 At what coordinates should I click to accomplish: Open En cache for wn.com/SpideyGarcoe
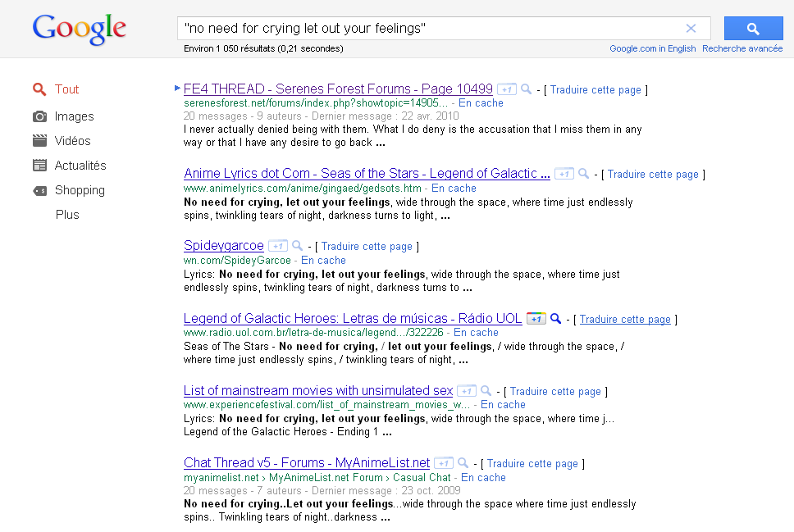click(x=323, y=261)
